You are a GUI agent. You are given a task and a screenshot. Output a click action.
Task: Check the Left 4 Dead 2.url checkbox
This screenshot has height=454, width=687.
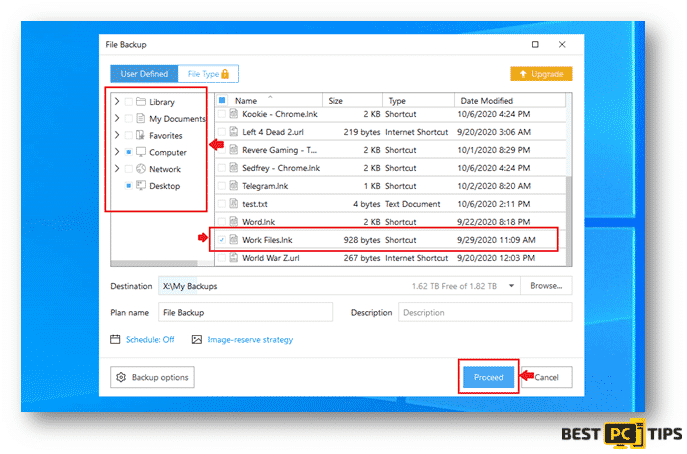click(x=222, y=132)
